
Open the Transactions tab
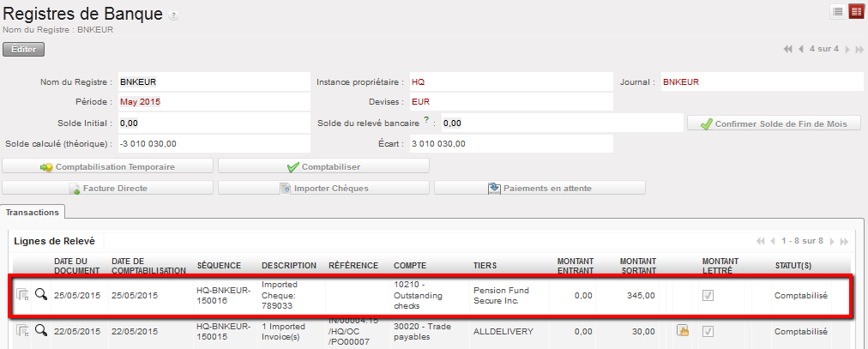pos(32,212)
